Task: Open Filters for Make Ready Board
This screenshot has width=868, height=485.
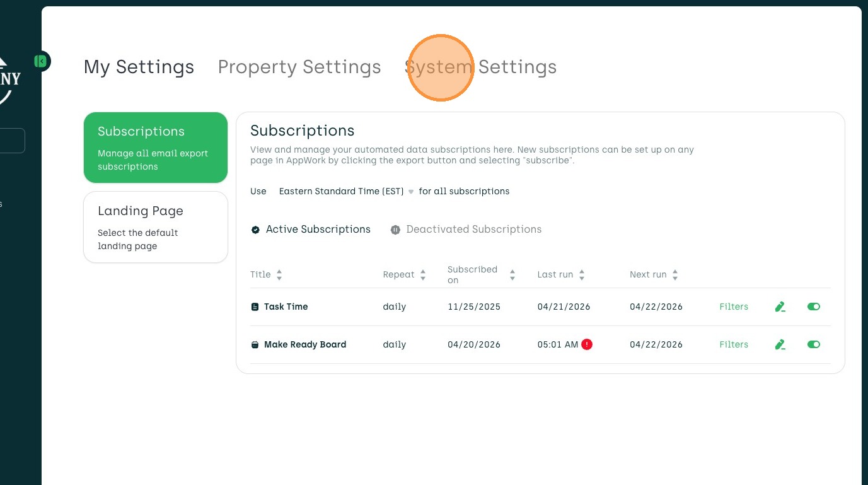Action: [x=734, y=345]
